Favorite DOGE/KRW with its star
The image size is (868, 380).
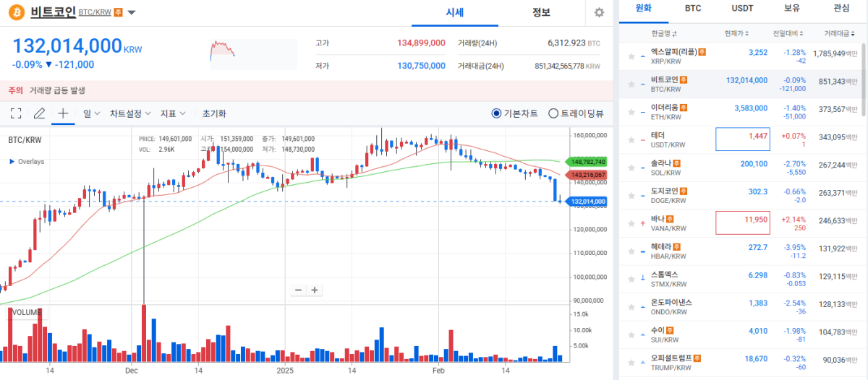631,196
